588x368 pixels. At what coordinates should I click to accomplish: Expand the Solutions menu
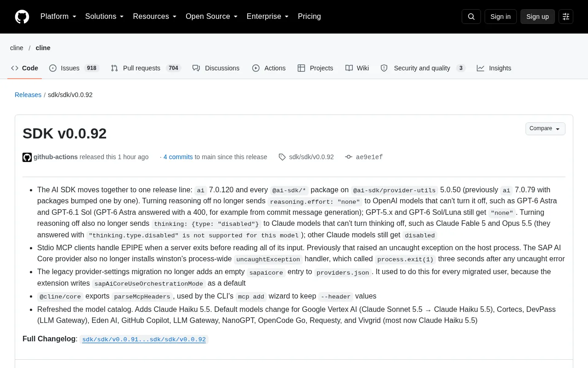coord(105,17)
